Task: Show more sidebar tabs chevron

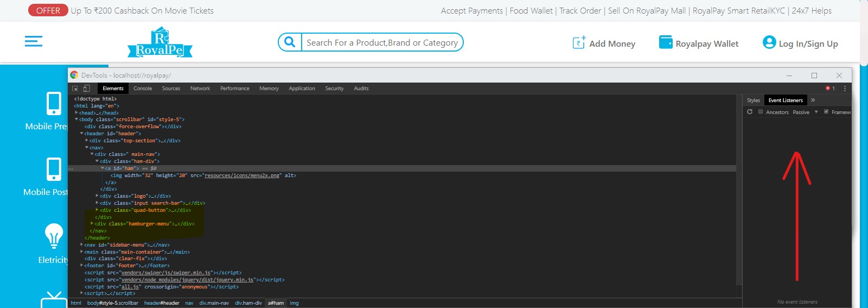Action: pos(813,100)
